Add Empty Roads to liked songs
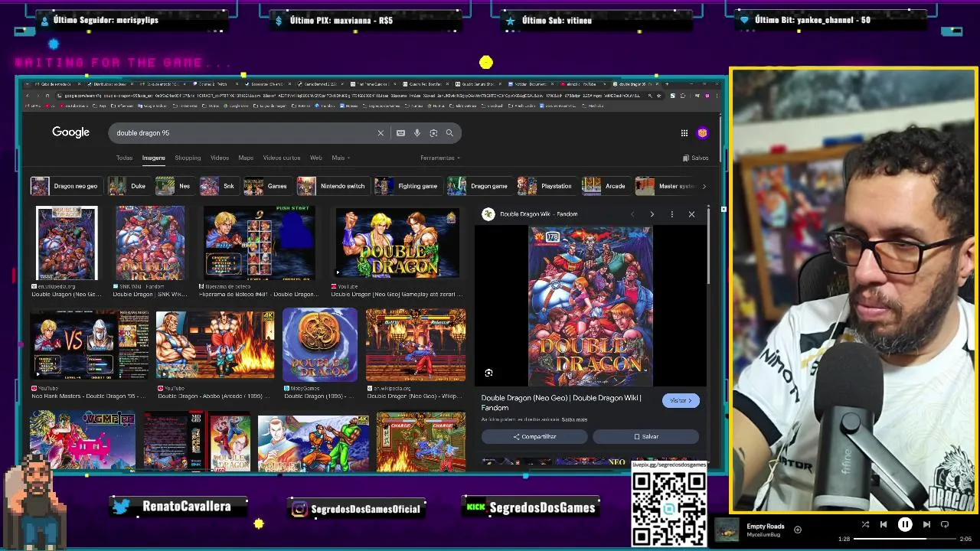 pyautogui.click(x=798, y=530)
